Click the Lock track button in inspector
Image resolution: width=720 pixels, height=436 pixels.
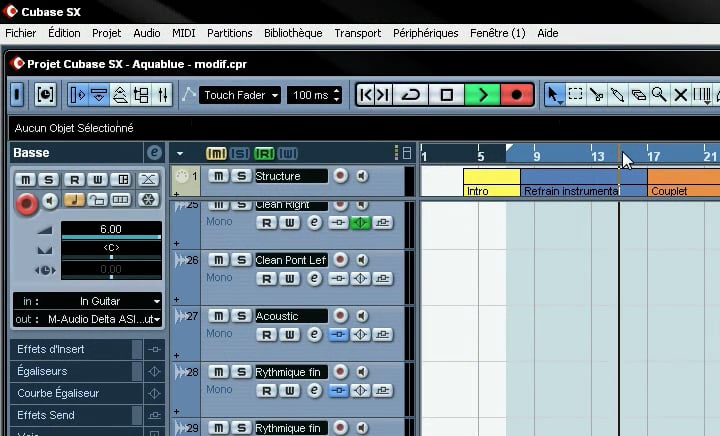click(x=97, y=200)
